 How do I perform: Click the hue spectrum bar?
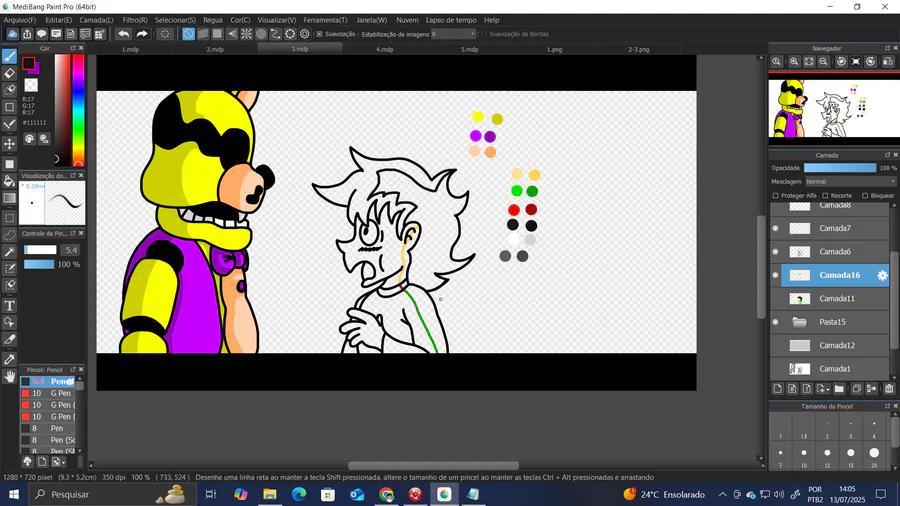[x=78, y=110]
